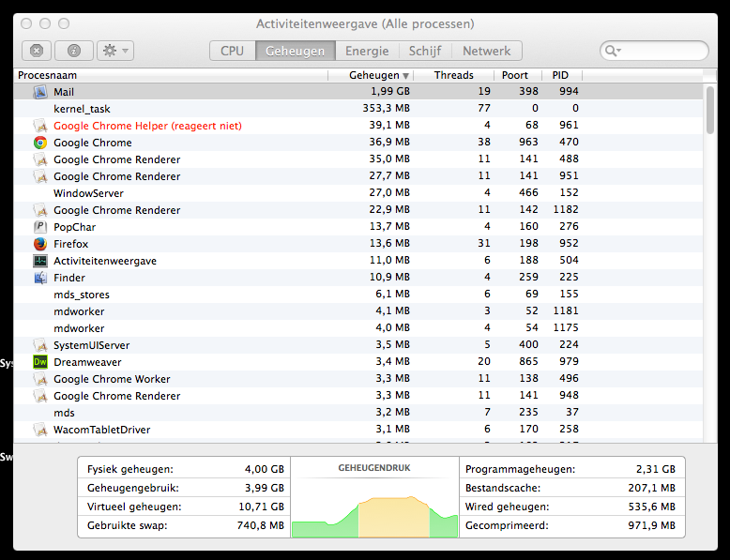Sort by the Procesnaam column header
Viewport: 730px width, 560px height.
(171, 75)
